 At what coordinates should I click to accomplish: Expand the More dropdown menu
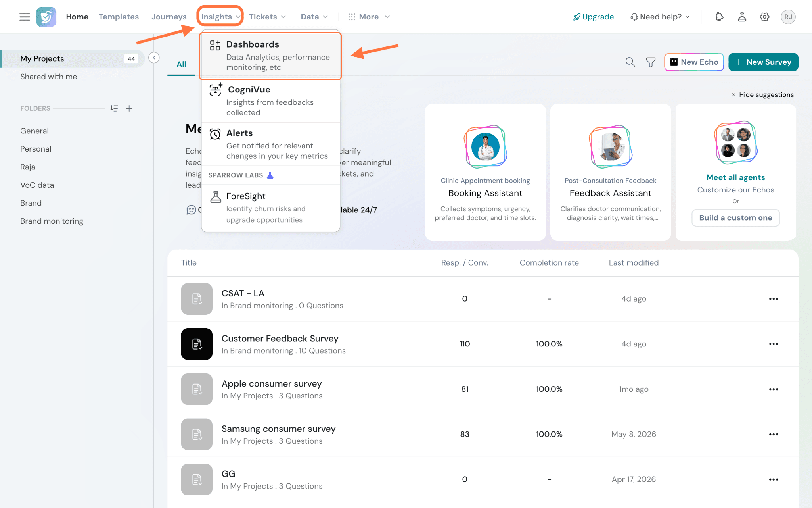pyautogui.click(x=369, y=17)
